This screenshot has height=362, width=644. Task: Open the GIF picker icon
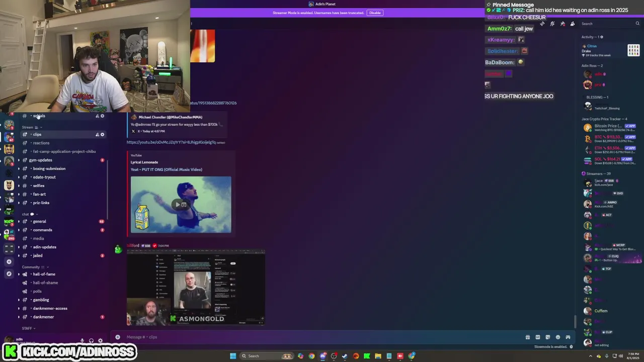pyautogui.click(x=538, y=337)
